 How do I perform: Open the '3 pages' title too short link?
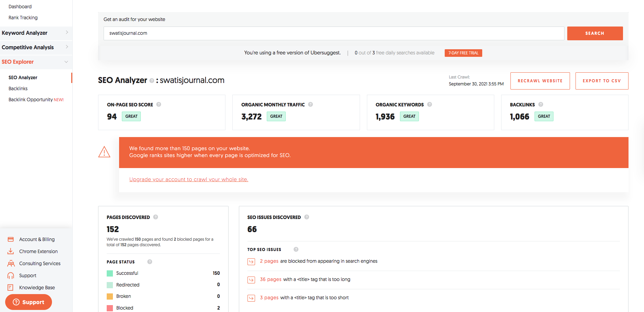(x=269, y=298)
